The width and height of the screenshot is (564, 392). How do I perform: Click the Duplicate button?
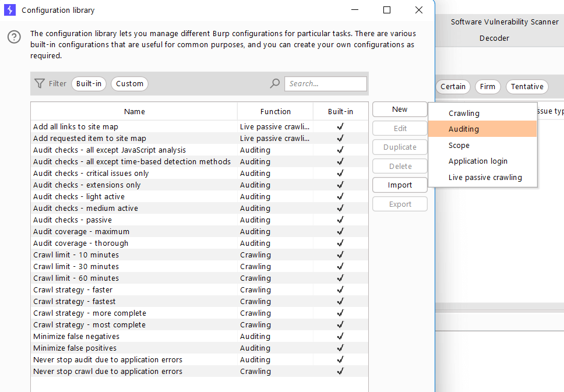pyautogui.click(x=400, y=147)
